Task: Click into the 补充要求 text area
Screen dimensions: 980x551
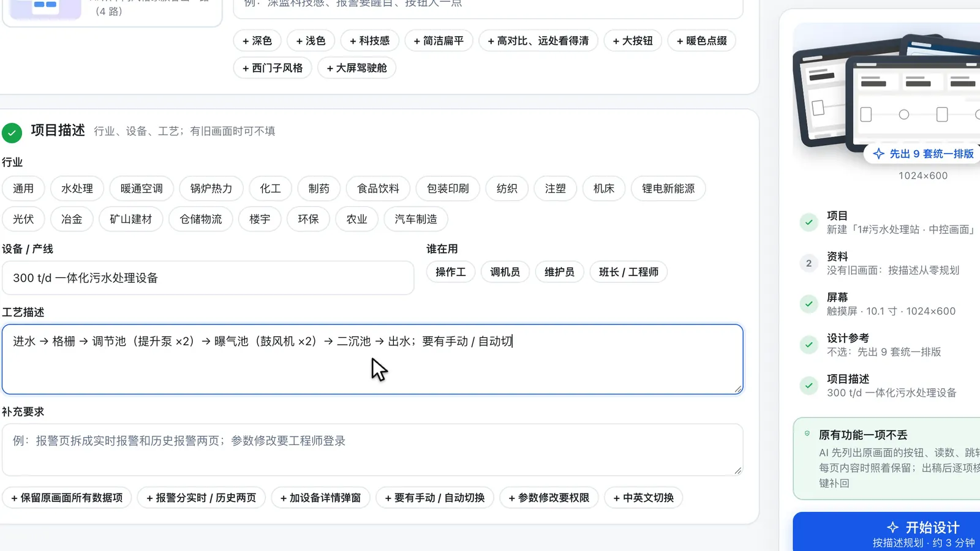Action: pyautogui.click(x=372, y=450)
